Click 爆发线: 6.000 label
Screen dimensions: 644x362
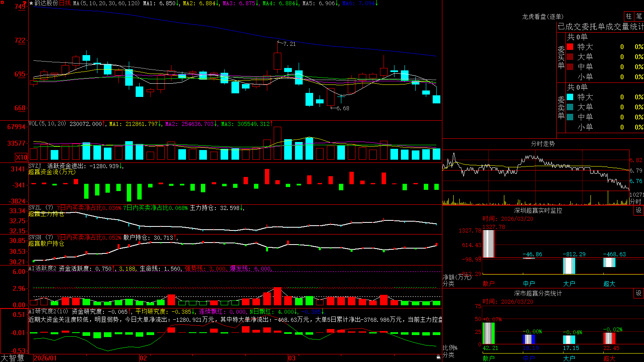250,268
